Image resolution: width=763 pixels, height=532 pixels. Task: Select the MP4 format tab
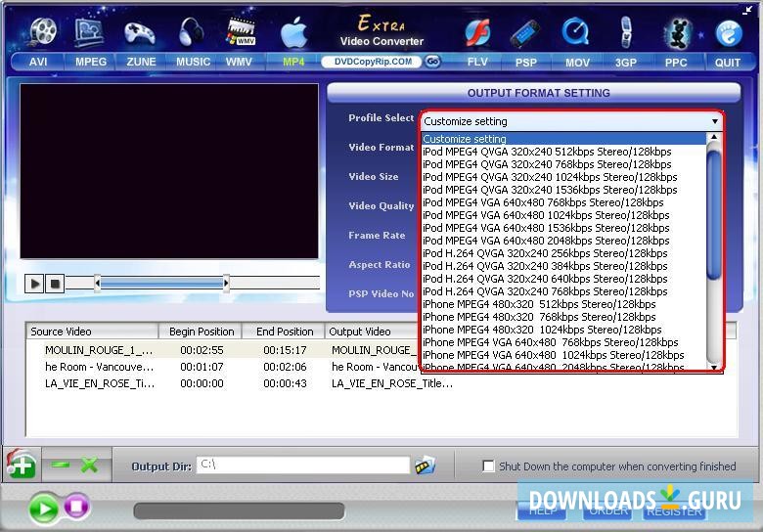pos(293,63)
